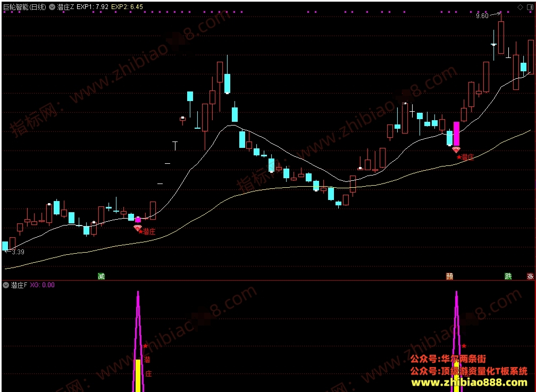
Task: Click the 9.60 high price label
Action: [482, 16]
